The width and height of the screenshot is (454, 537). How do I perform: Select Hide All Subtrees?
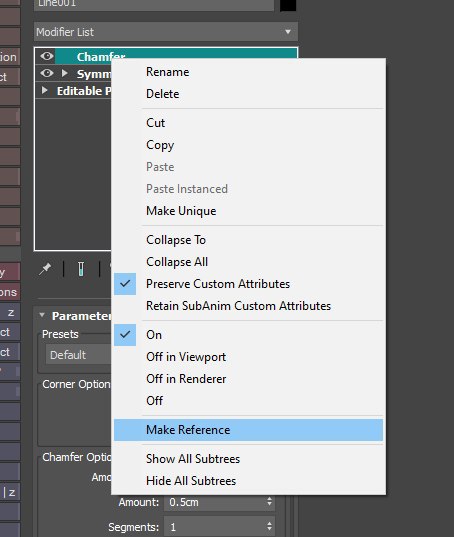[x=248, y=481]
